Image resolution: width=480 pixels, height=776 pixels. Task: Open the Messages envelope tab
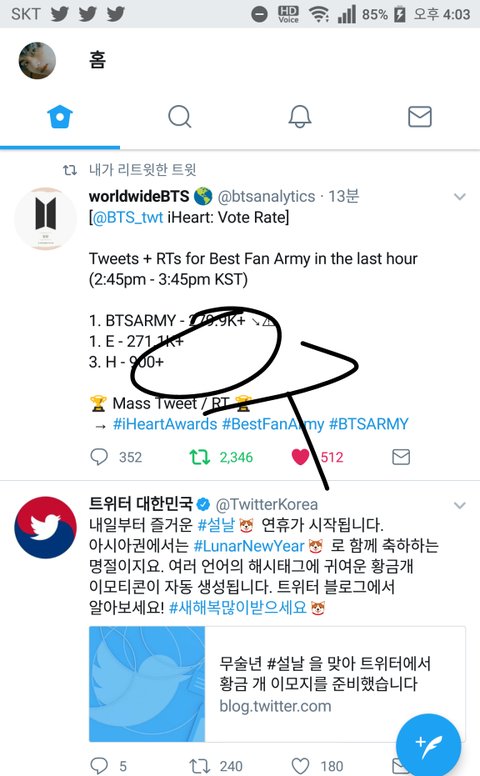pos(420,117)
